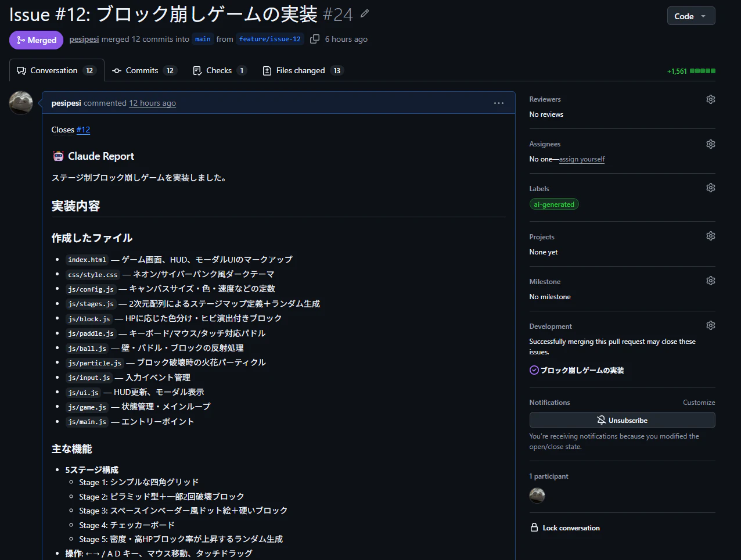Image resolution: width=741 pixels, height=560 pixels.
Task: Click pesipesi's avatar beside the comment
Action: tap(21, 103)
